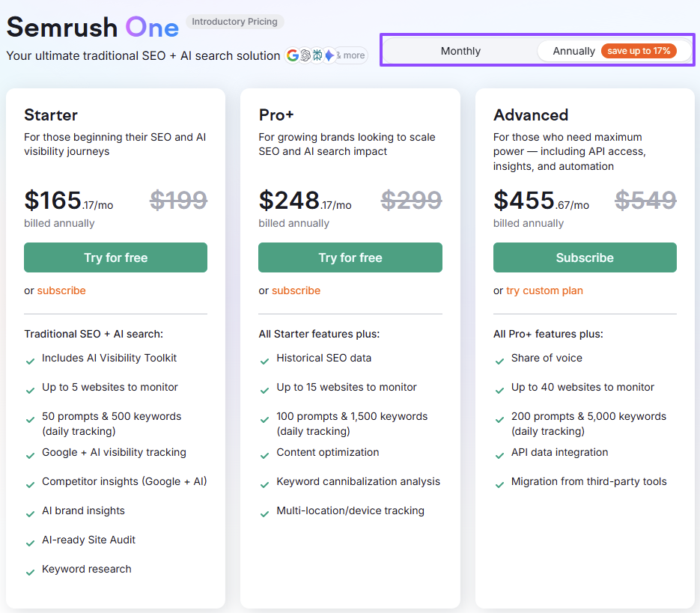Click the Google icon near the tagline
Viewport: 700px width, 613px height.
[292, 55]
